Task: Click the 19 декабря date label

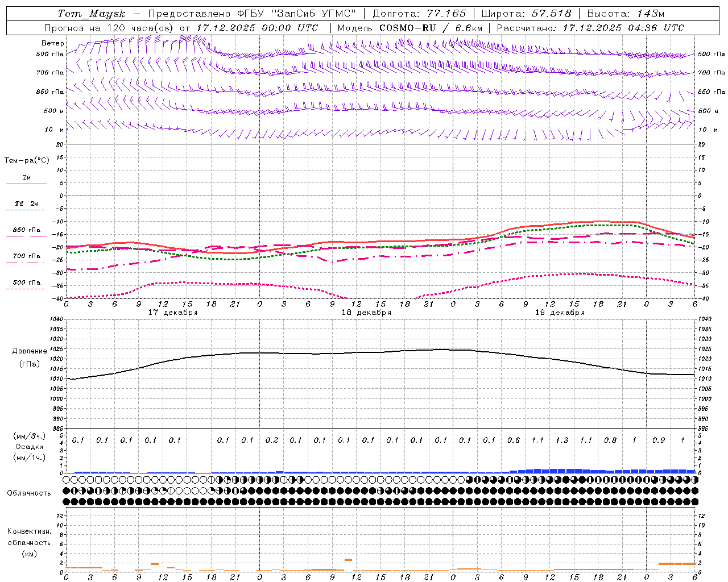Action: (x=560, y=313)
